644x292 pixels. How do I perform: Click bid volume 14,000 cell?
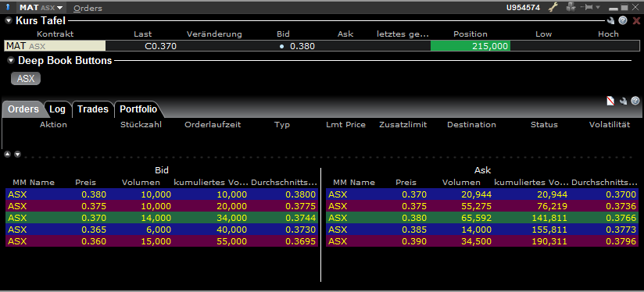pos(156,218)
